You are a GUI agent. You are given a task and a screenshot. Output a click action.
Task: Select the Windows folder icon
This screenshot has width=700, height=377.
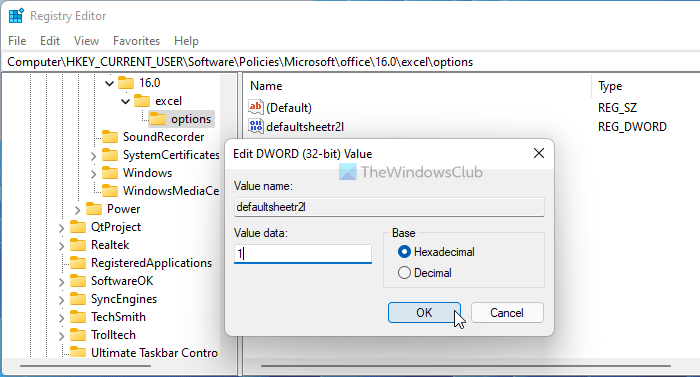(x=110, y=172)
